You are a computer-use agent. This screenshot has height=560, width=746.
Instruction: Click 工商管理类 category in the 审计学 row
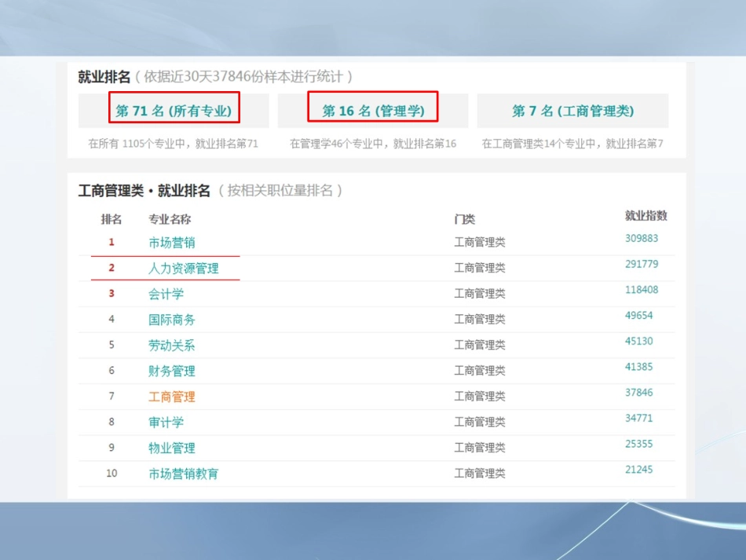(480, 422)
